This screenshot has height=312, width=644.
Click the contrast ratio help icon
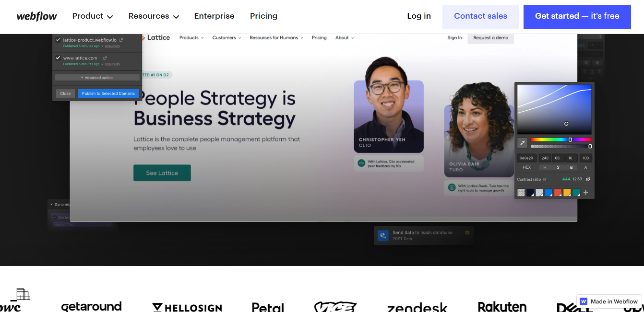tap(544, 179)
